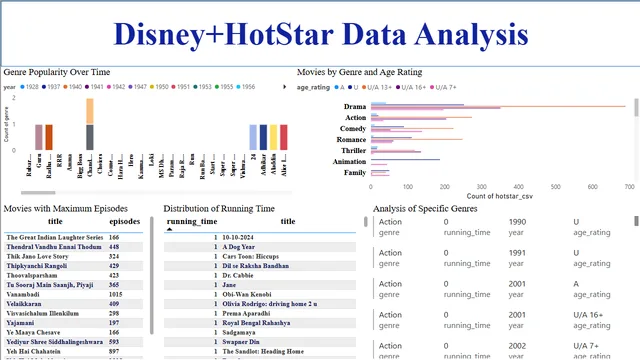Sort by the running_time column header
This screenshot has width=640, height=360.
click(192, 222)
